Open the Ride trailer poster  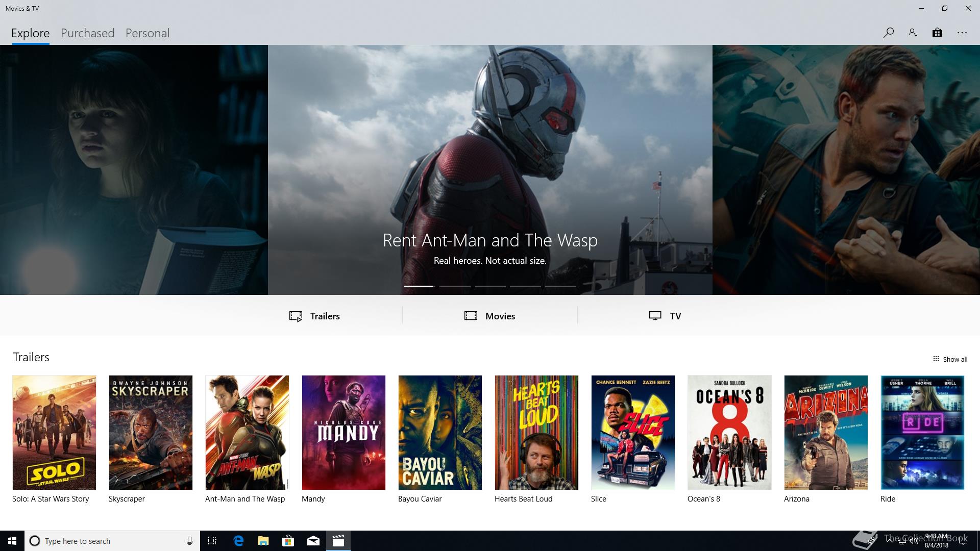click(922, 433)
